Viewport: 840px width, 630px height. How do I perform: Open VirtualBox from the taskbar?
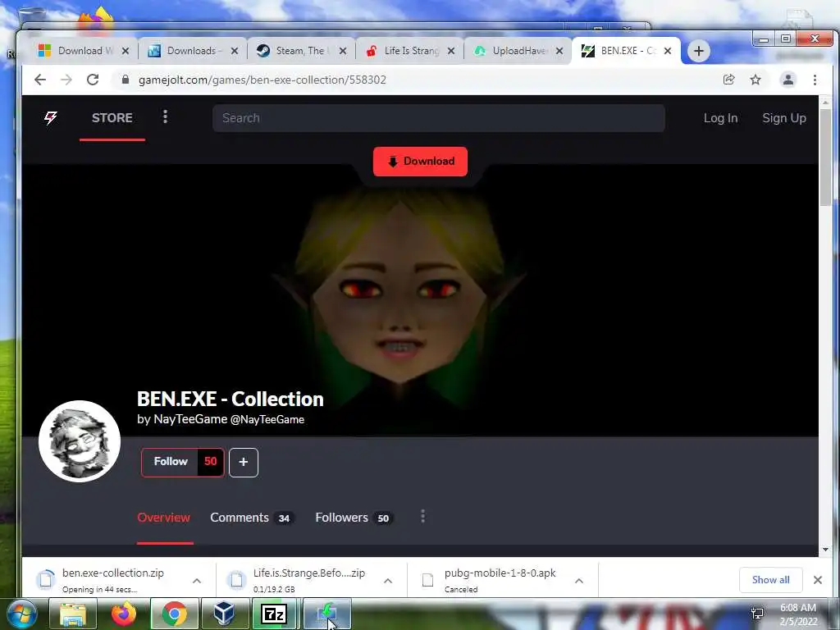pyautogui.click(x=224, y=614)
